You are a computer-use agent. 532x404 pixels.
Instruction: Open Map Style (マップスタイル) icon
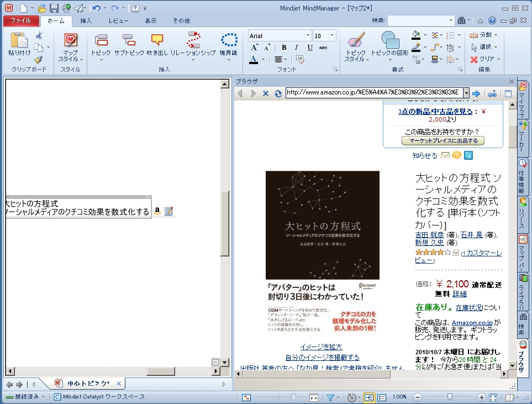pos(71,40)
